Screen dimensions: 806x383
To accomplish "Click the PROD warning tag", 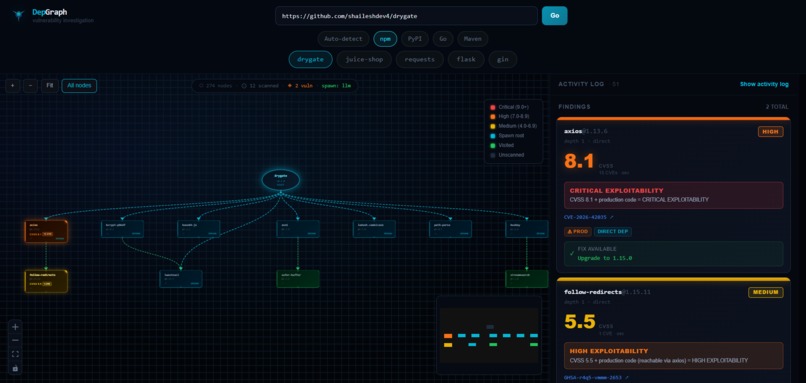I will [x=578, y=232].
